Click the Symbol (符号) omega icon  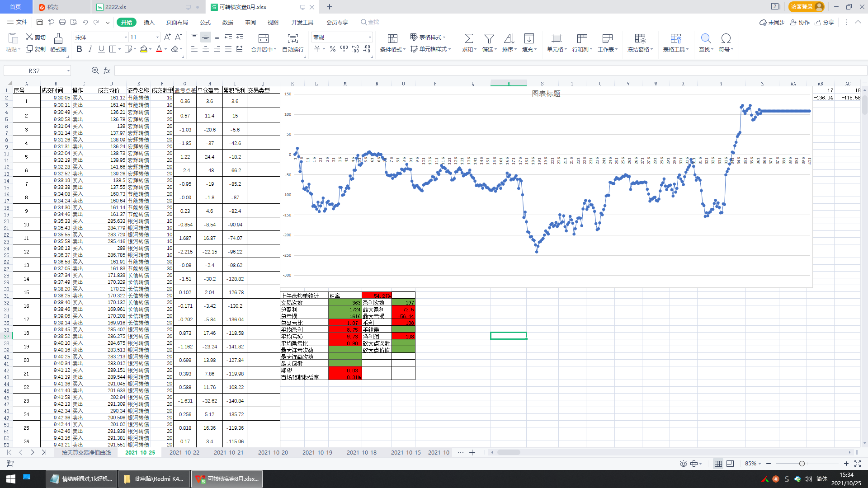tap(726, 38)
